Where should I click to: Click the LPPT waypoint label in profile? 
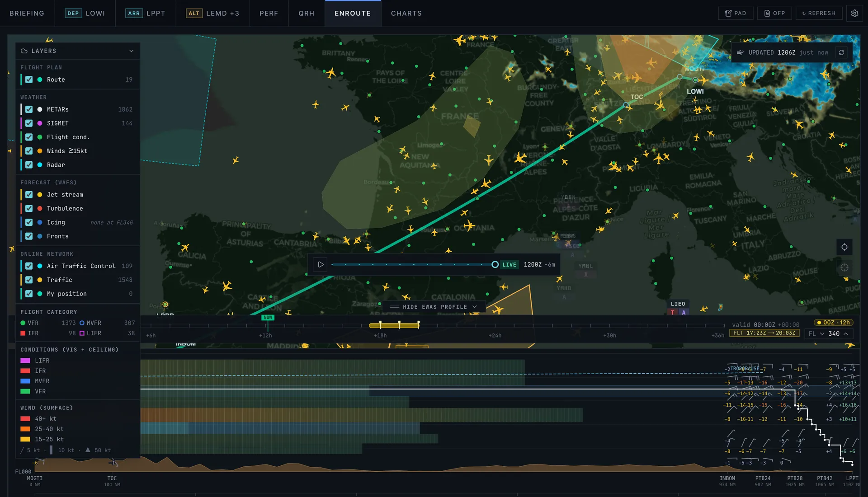(852, 478)
